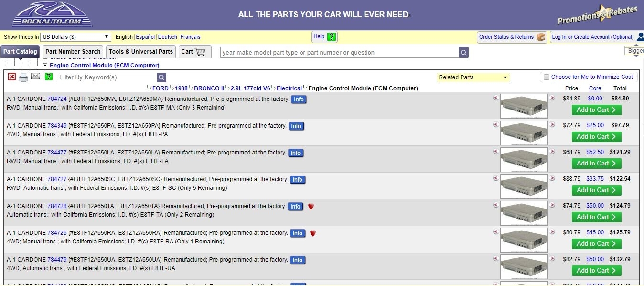
Task: Add the $84.89 part 784724 to cart
Action: coord(596,110)
